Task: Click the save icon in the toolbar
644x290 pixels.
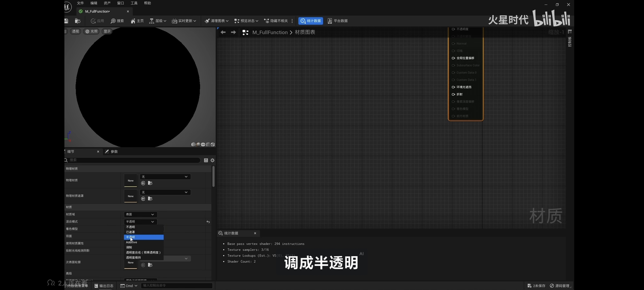Action: [66, 21]
